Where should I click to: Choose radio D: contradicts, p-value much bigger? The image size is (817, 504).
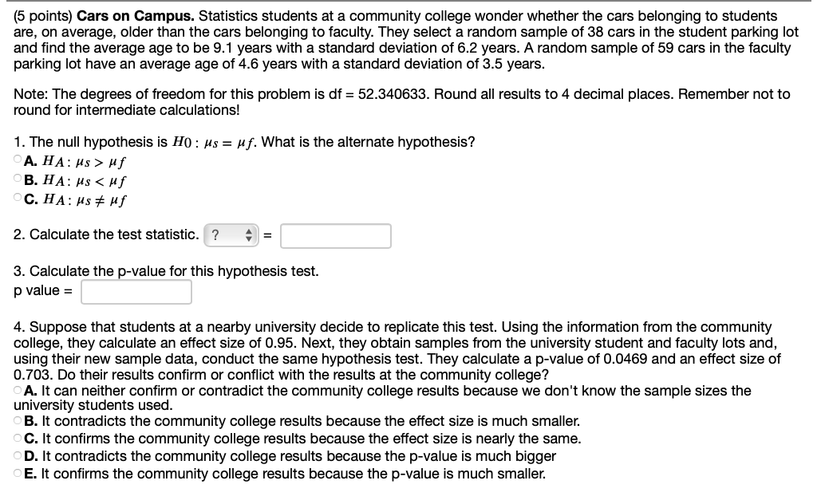pyautogui.click(x=18, y=455)
